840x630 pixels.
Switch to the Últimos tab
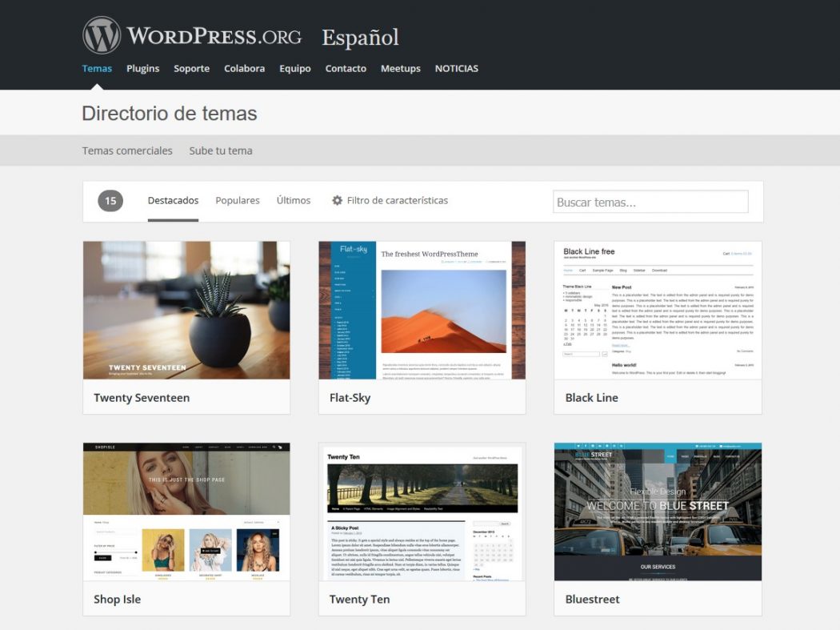(293, 200)
